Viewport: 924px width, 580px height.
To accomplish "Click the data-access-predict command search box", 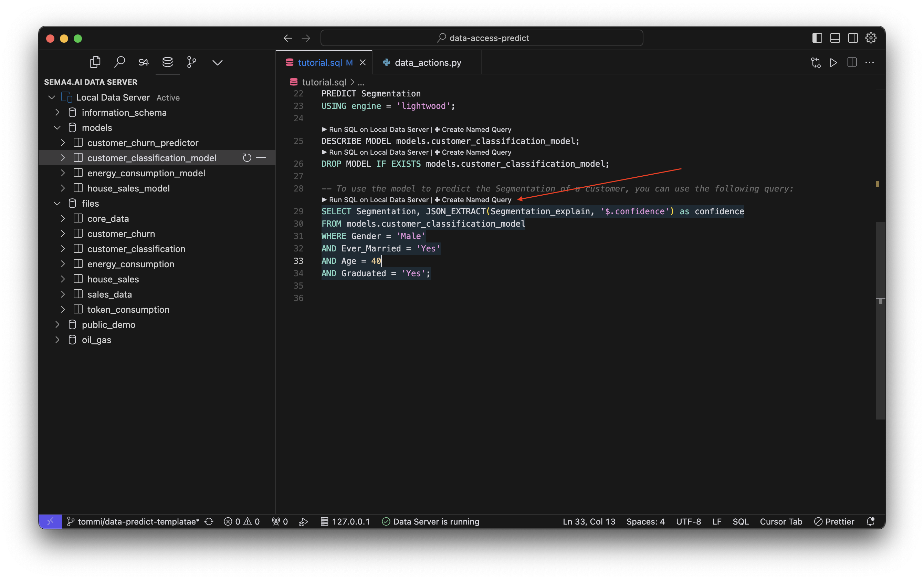I will tap(482, 38).
